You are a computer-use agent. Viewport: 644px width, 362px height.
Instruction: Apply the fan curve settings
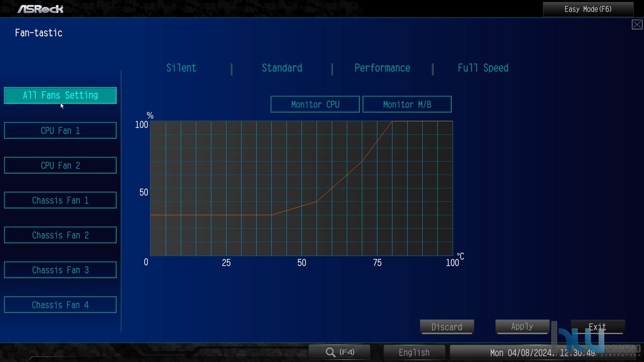522,327
